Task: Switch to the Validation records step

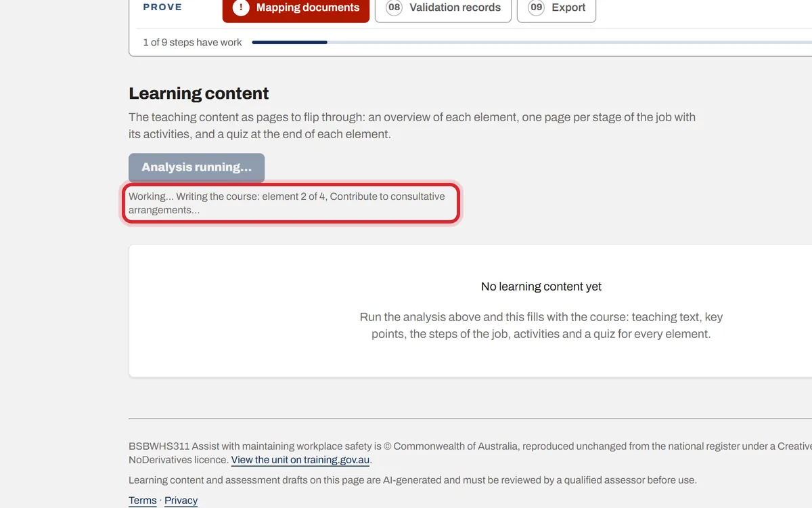Action: point(443,9)
